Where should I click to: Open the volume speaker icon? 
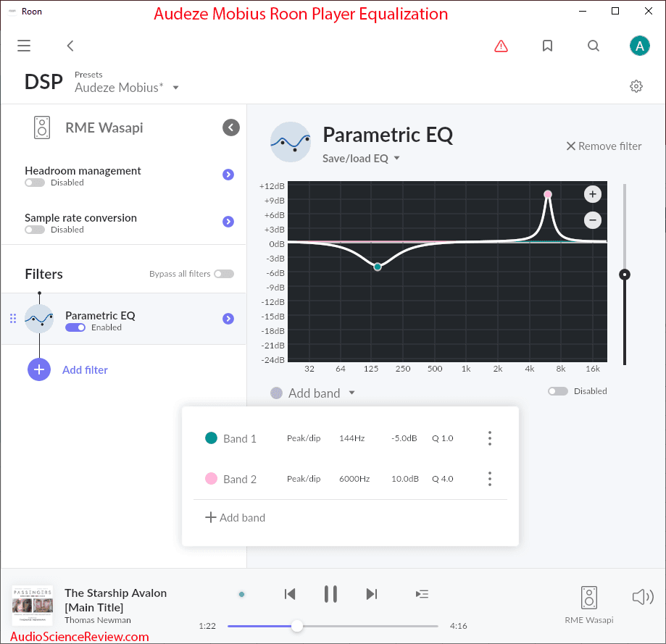coord(643,597)
